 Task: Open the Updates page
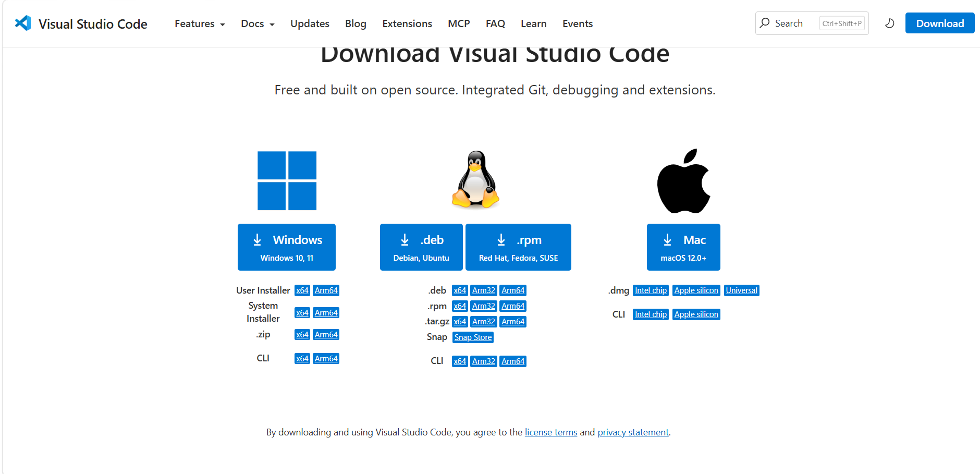click(310, 23)
